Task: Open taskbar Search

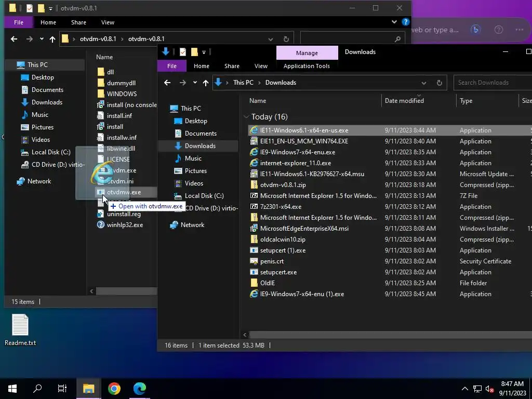Action: 37,389
